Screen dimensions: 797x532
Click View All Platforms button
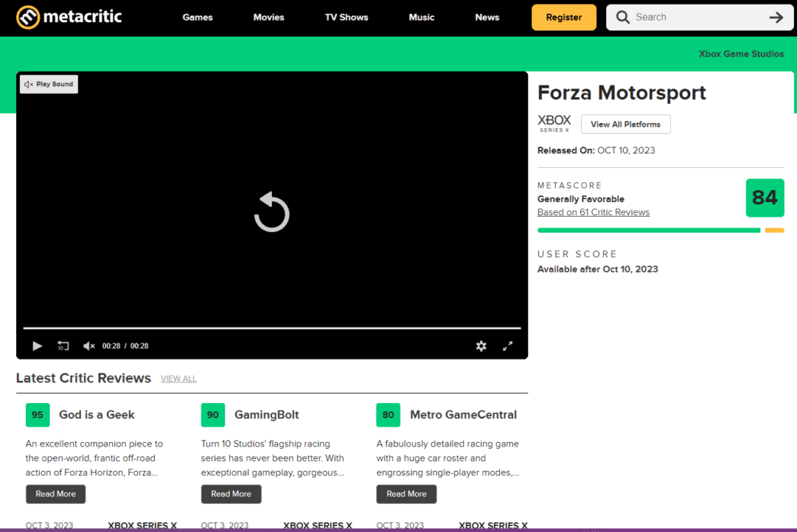(626, 124)
